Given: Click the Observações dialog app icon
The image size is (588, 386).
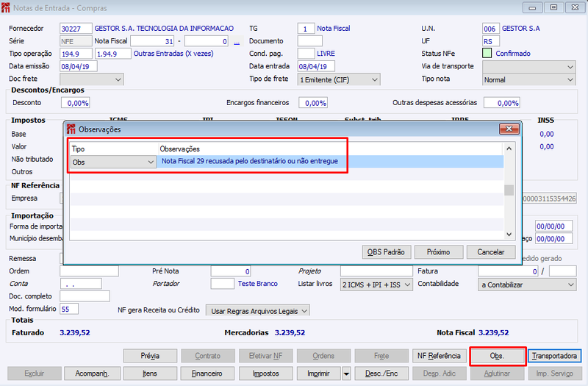Looking at the screenshot, I should [71, 129].
